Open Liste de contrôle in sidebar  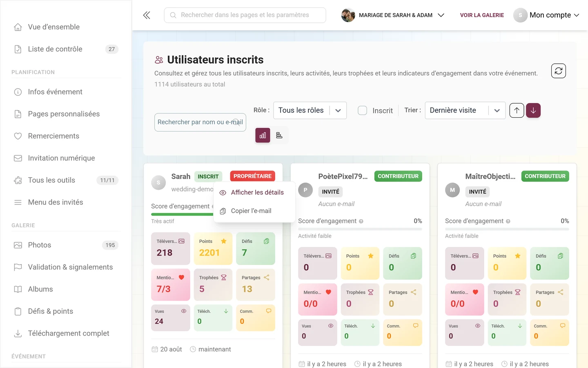(x=66, y=49)
